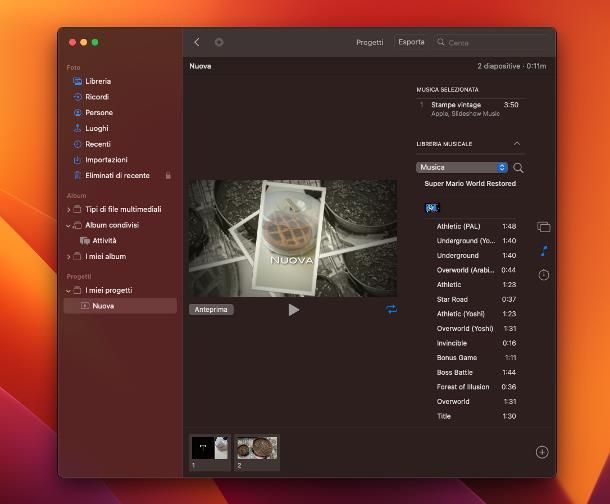Open the slideshow themes panel icon
Screen dimensions: 610x504
(543, 227)
